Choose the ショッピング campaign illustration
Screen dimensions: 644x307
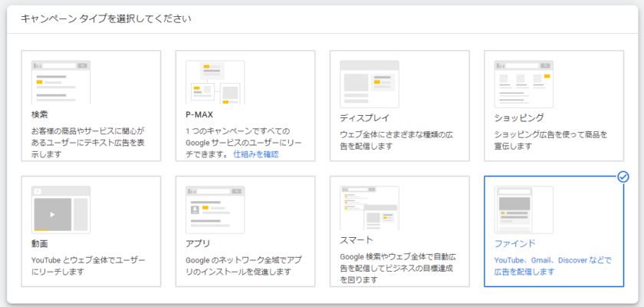click(x=524, y=84)
